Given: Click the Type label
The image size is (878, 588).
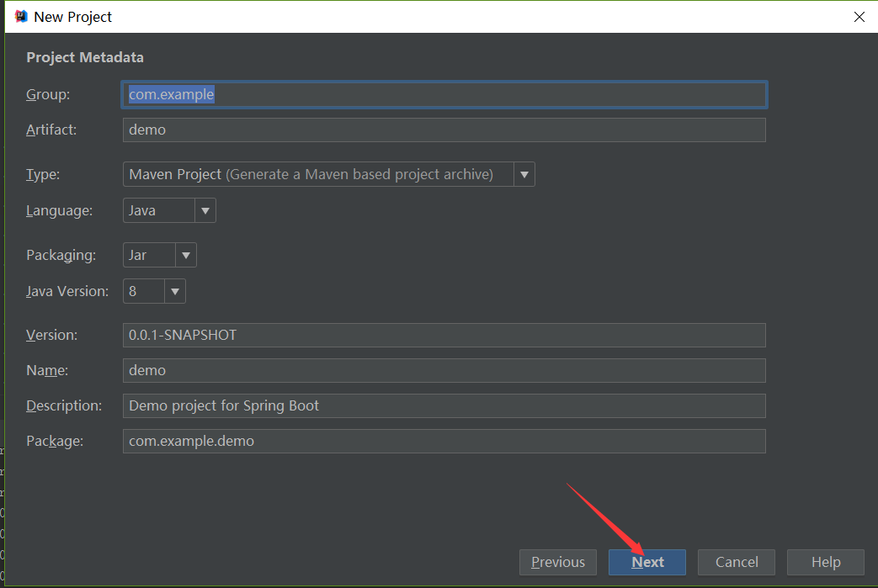Looking at the screenshot, I should 43,175.
